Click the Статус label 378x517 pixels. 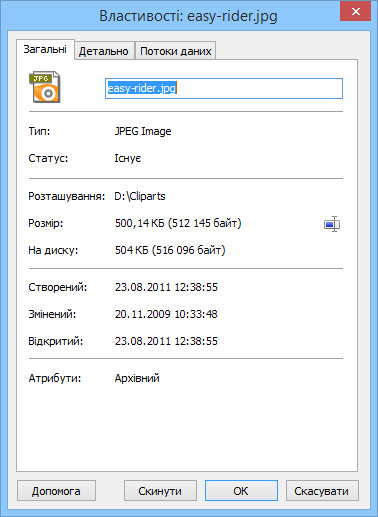(48, 158)
